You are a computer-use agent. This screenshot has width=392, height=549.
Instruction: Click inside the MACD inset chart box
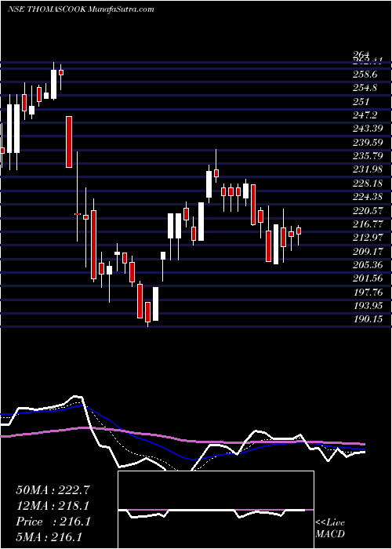click(216, 510)
